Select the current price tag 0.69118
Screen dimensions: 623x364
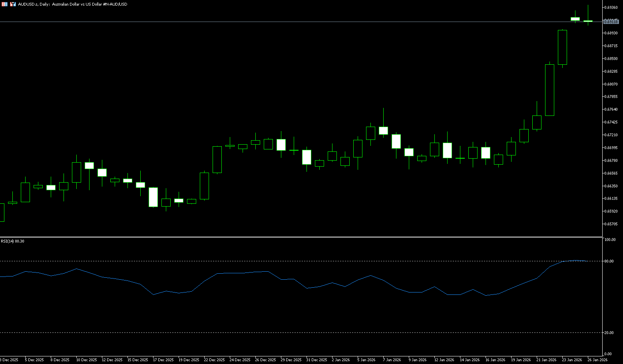pyautogui.click(x=611, y=22)
